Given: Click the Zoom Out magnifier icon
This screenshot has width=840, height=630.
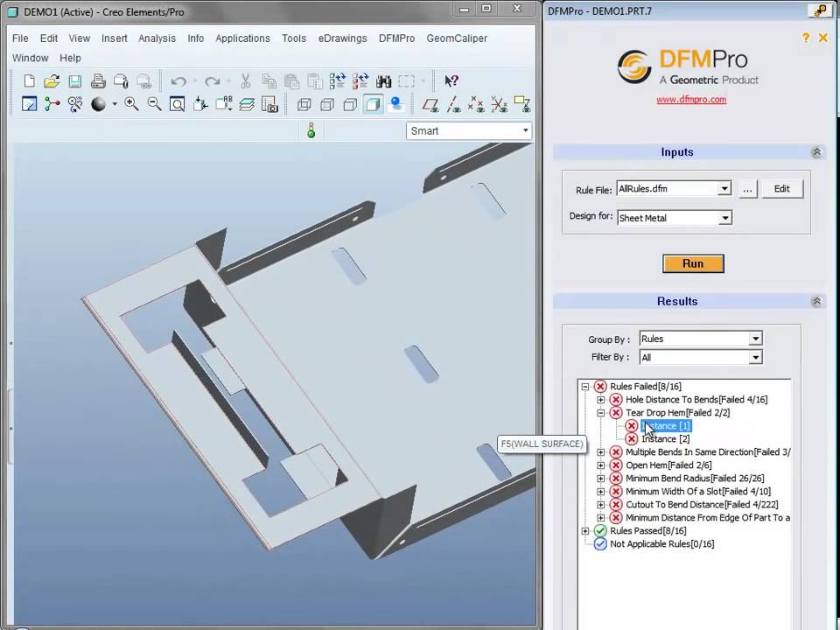Looking at the screenshot, I should tap(154, 104).
